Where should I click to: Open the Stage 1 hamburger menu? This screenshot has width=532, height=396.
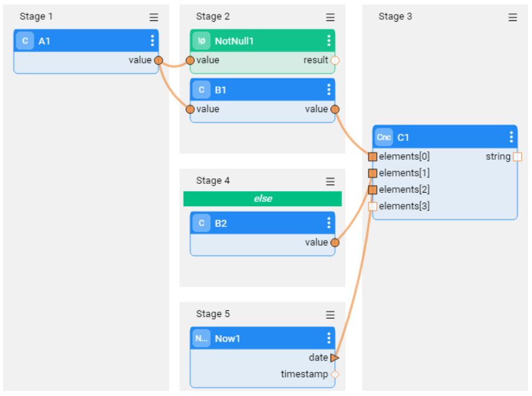coord(154,17)
